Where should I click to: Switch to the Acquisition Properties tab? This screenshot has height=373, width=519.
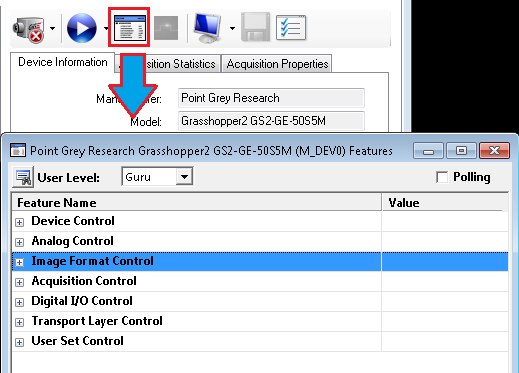click(277, 64)
